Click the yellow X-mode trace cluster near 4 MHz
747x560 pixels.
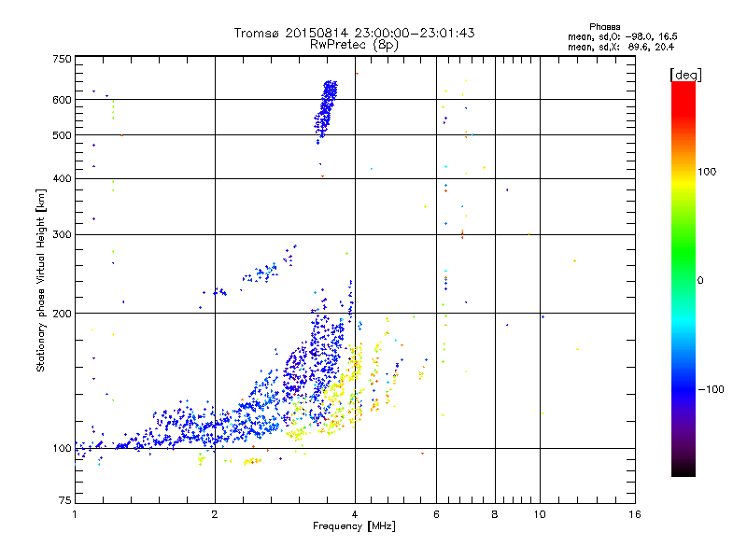click(x=356, y=364)
